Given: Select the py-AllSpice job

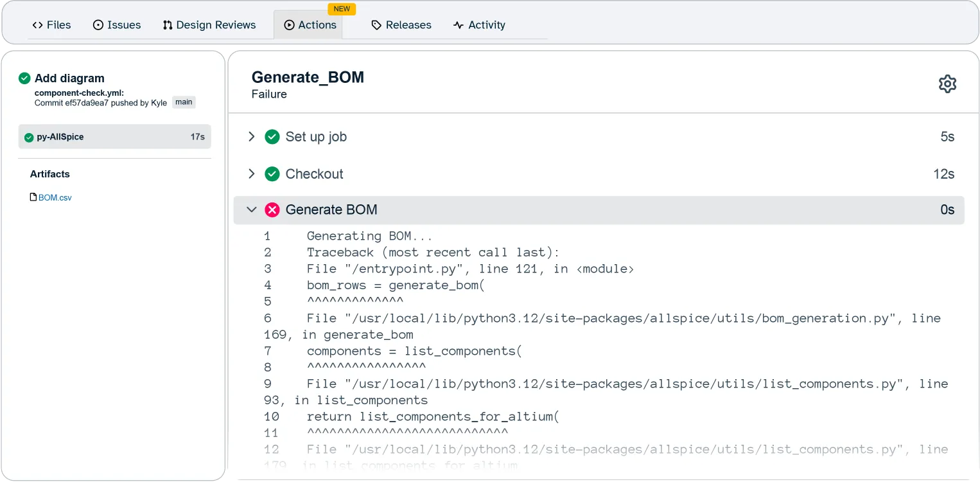Looking at the screenshot, I should (x=115, y=137).
